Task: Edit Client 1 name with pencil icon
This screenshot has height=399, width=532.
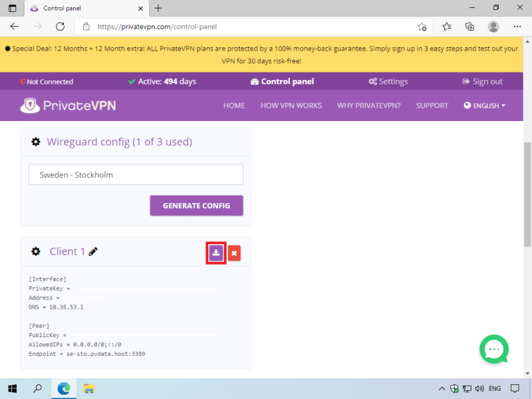Action: coord(93,251)
